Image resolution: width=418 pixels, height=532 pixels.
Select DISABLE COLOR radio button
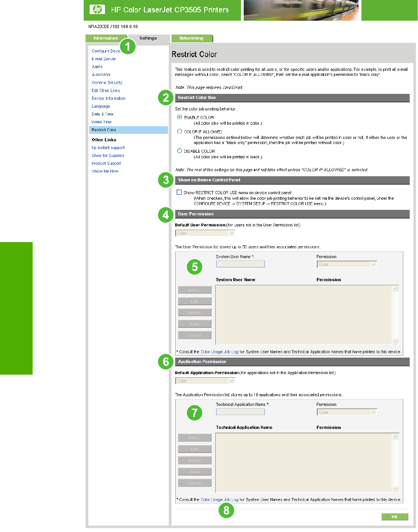180,151
